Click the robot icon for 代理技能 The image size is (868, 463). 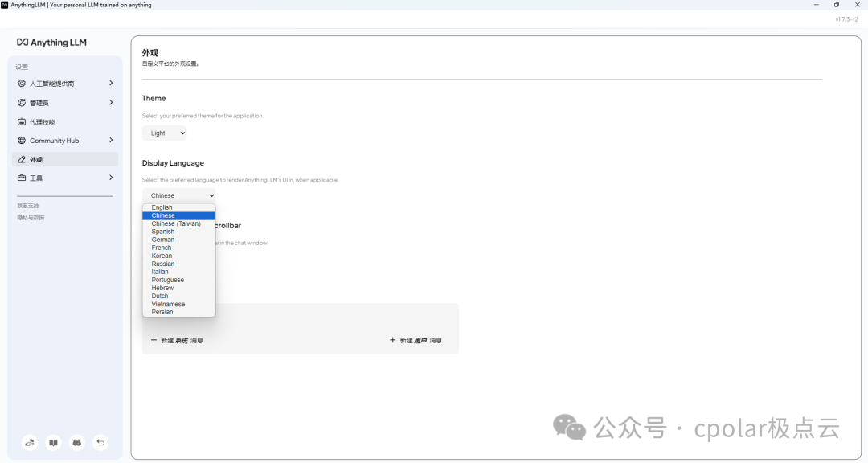coord(22,122)
